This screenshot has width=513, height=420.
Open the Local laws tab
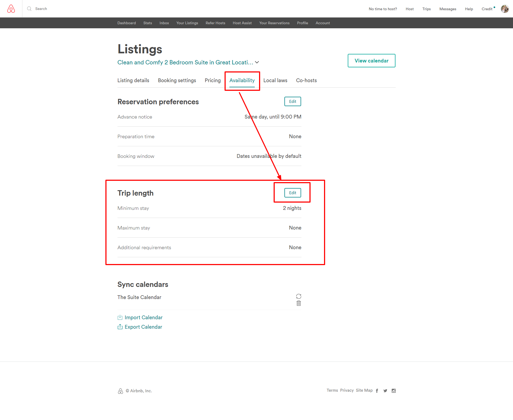click(275, 80)
